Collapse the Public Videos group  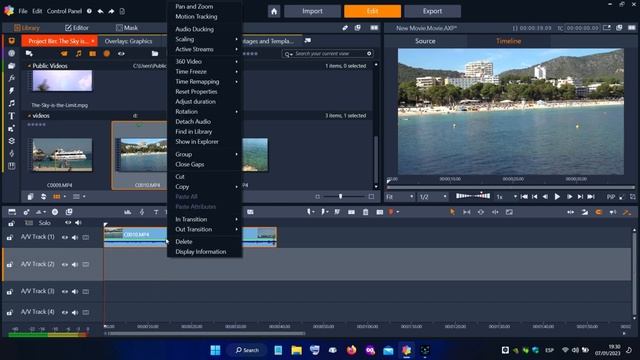[x=29, y=66]
